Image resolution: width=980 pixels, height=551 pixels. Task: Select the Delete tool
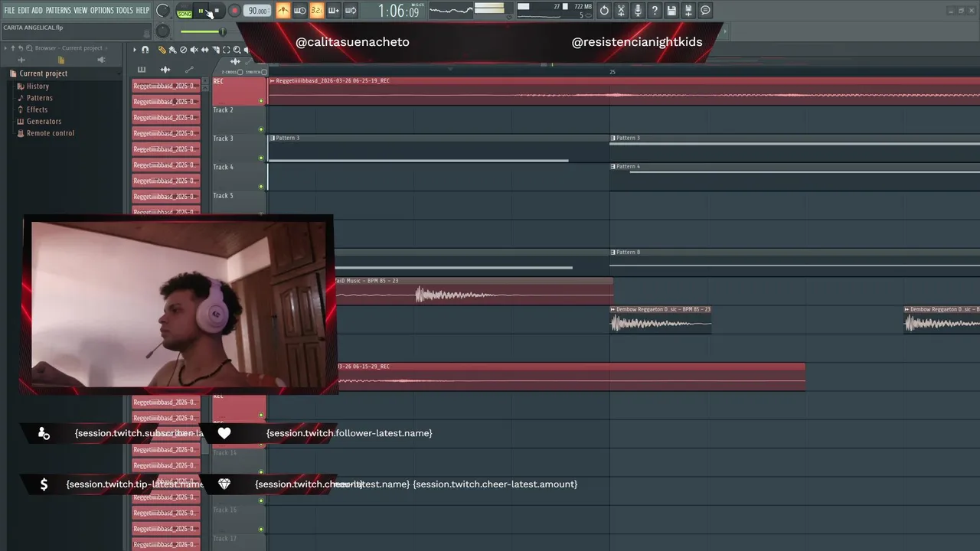[183, 50]
